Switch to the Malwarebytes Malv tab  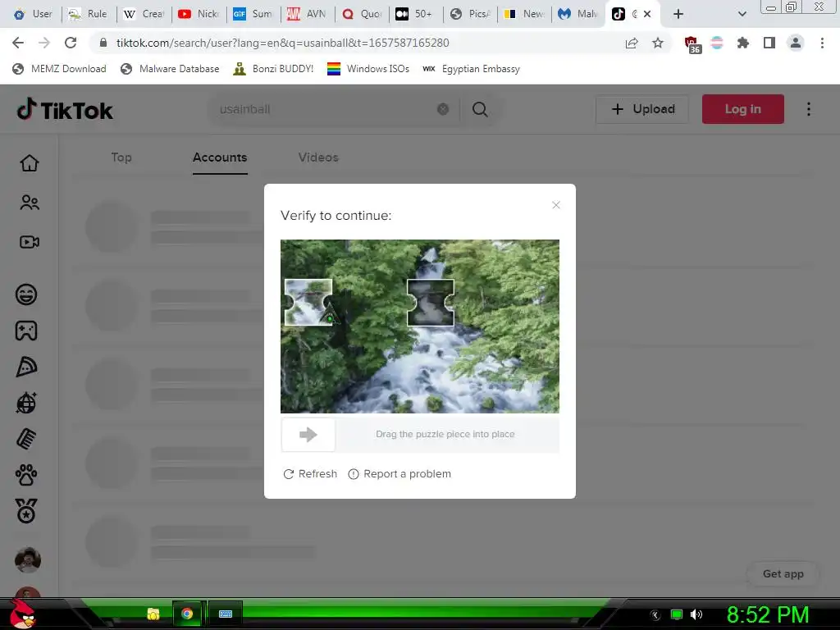(578, 14)
